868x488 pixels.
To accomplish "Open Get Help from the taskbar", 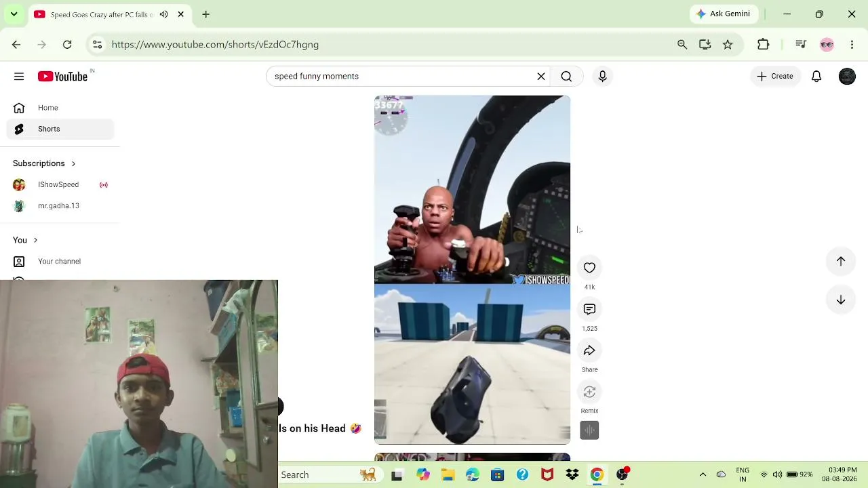I will [522, 475].
